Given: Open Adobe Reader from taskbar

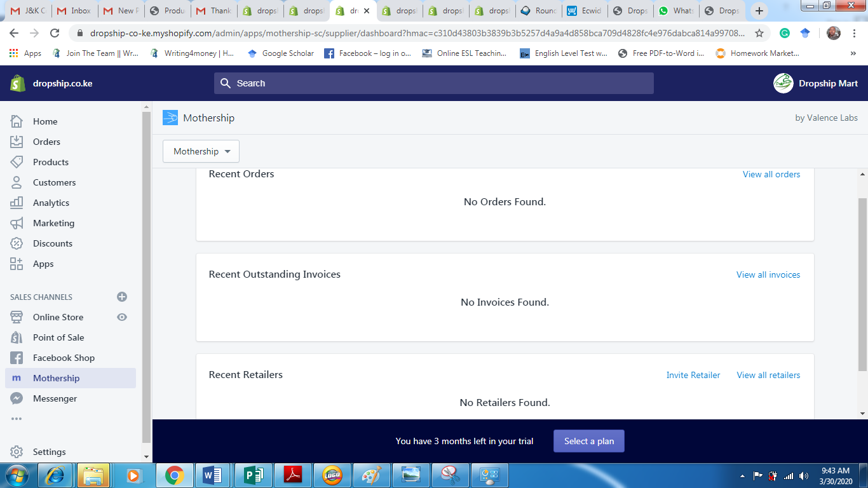Looking at the screenshot, I should click(x=292, y=475).
